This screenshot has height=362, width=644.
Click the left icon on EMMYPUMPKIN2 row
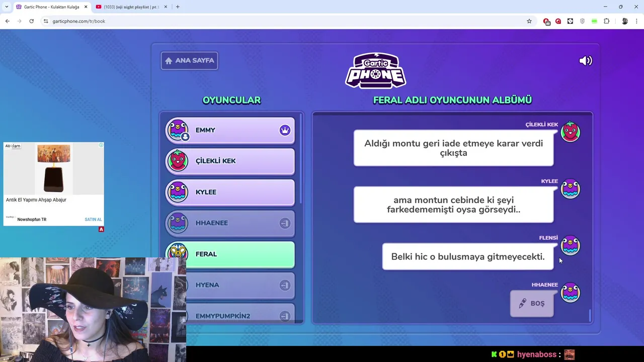click(285, 316)
